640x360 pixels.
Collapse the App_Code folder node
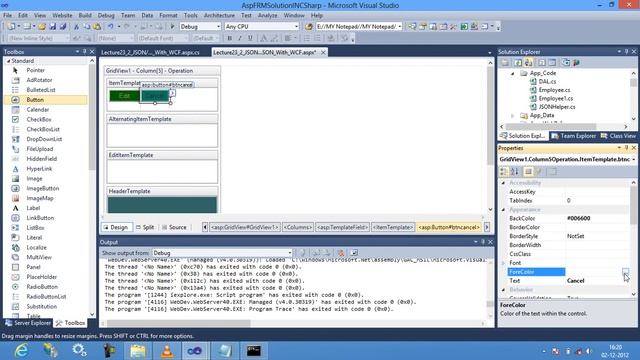[513, 73]
